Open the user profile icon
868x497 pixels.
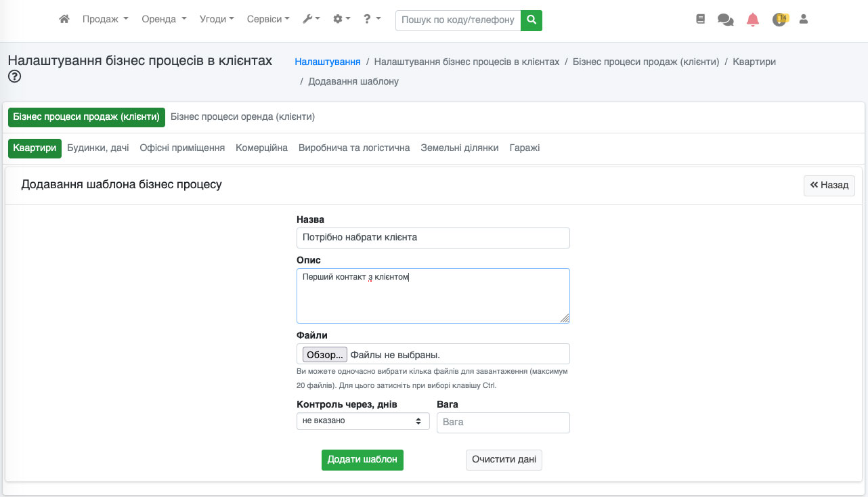pos(804,20)
